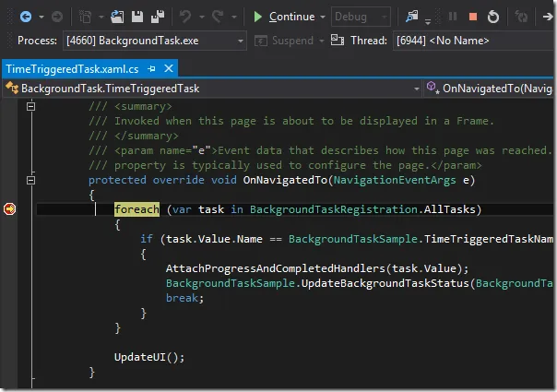Close the TimeTriggeredTask.xaml.cs tab

pyautogui.click(x=168, y=69)
